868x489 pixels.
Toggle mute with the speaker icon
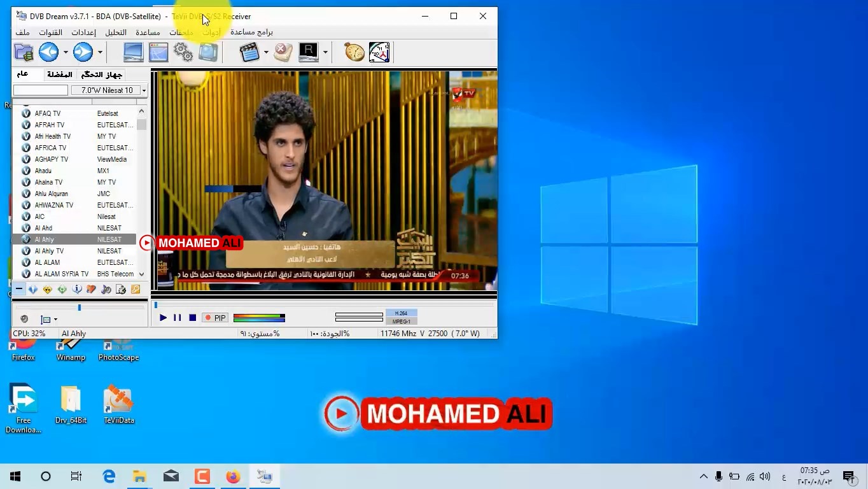24,319
